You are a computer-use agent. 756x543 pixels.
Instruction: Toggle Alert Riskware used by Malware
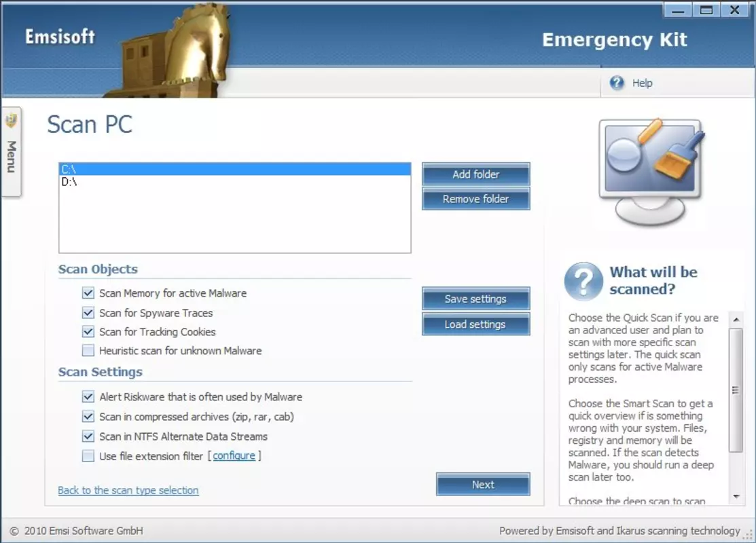(x=88, y=396)
